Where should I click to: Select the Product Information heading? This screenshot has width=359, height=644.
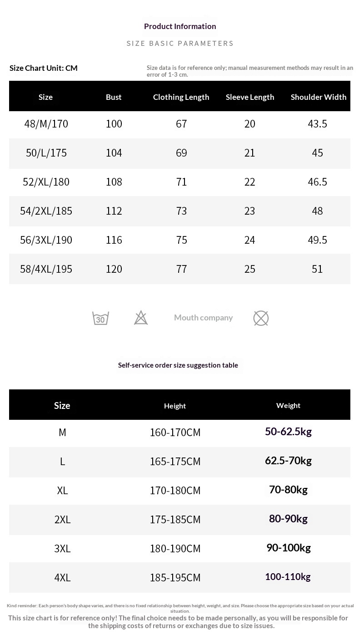click(180, 26)
